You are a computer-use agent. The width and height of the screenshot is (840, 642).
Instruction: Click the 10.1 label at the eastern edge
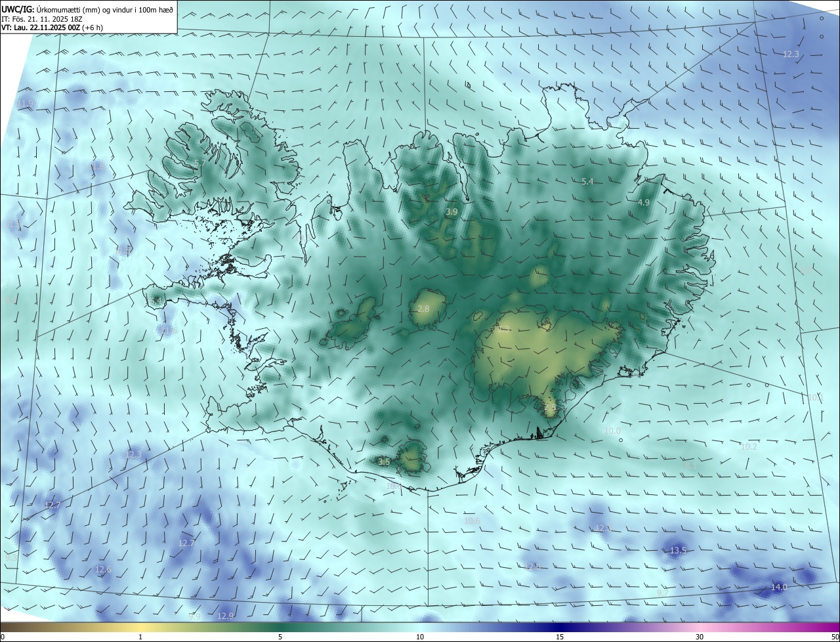(x=814, y=398)
